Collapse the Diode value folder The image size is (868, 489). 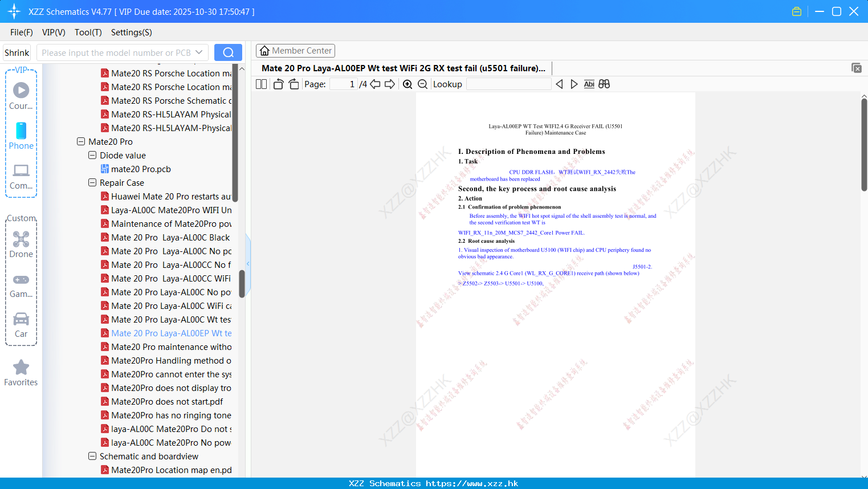(x=92, y=155)
